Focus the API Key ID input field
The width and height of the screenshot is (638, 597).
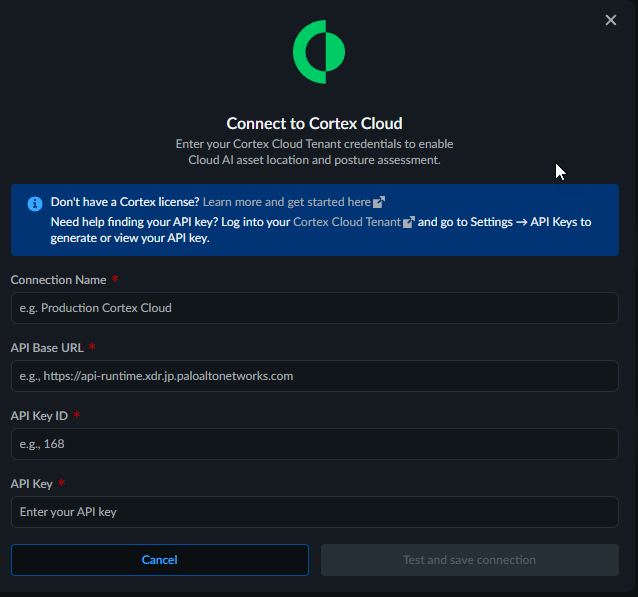tap(315, 444)
